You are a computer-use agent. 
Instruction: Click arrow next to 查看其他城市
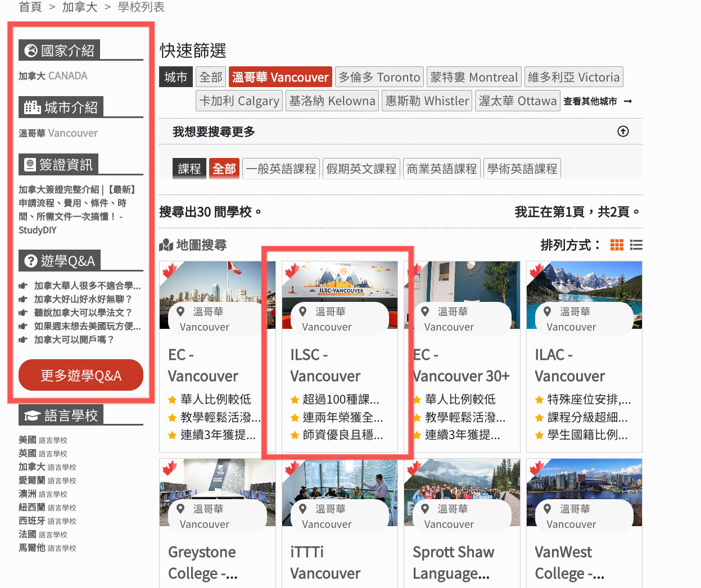pyautogui.click(x=628, y=101)
